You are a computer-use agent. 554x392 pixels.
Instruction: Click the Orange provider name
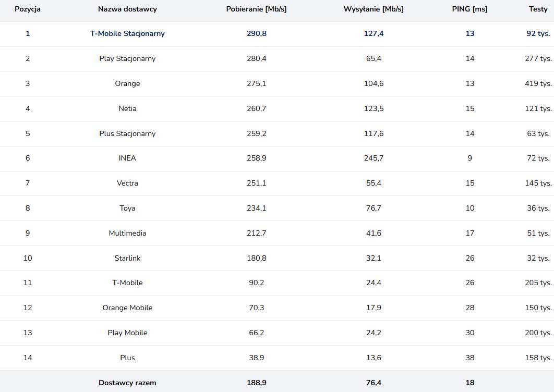(127, 83)
